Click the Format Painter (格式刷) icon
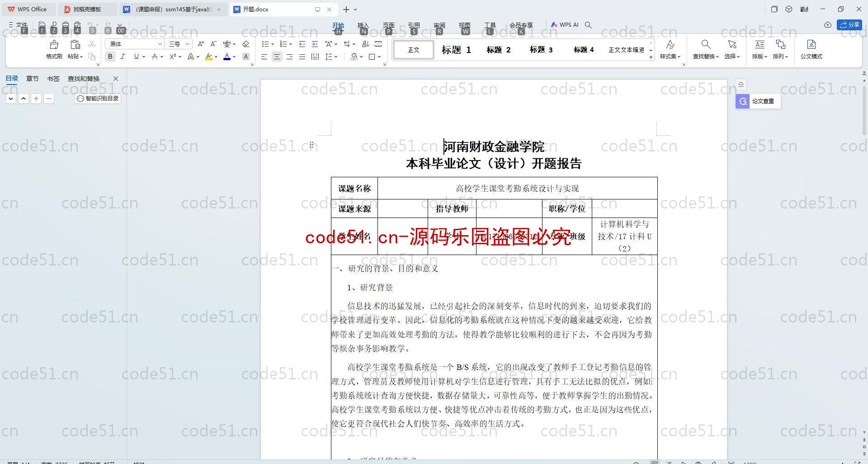This screenshot has width=868, height=464. pyautogui.click(x=54, y=44)
